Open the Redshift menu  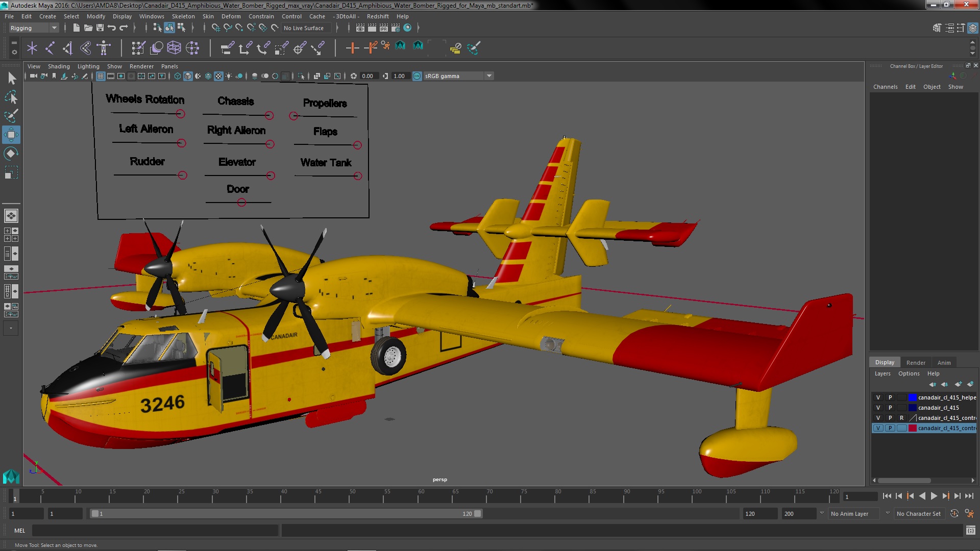(x=378, y=16)
